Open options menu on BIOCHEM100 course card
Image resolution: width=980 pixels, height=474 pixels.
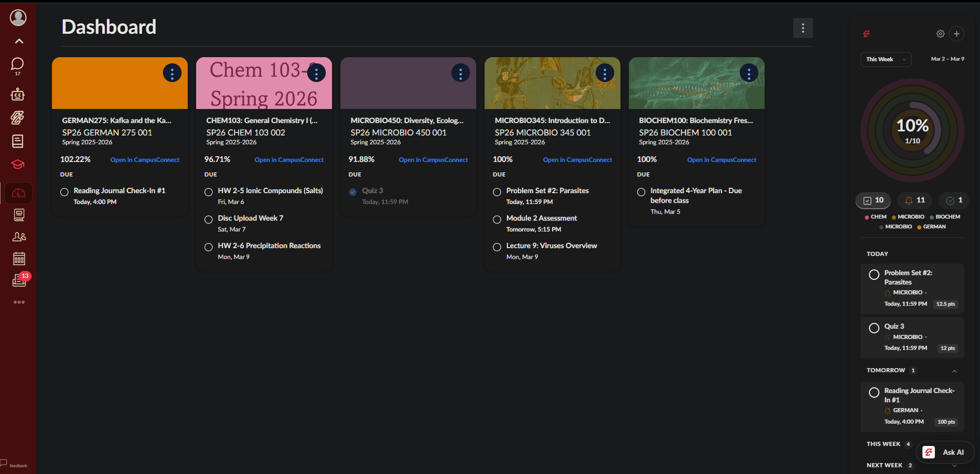[x=749, y=73]
